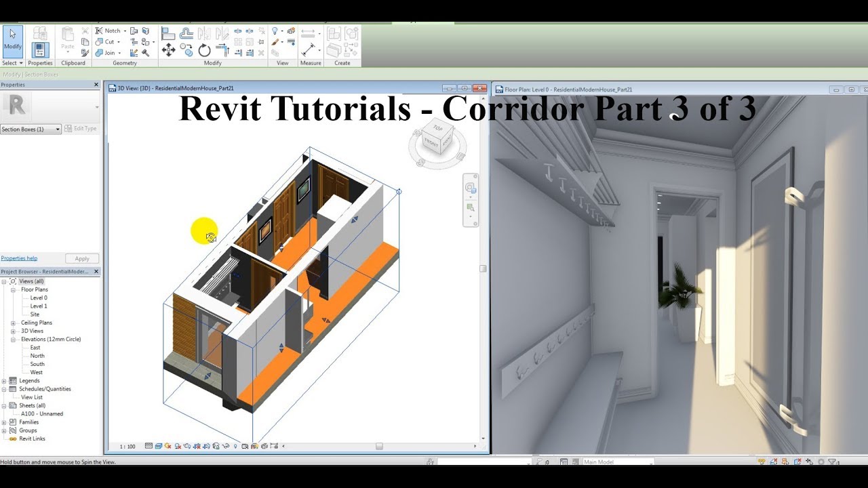Screen dimensions: 868x488
Task: Toggle Temporary Hide/Isolate glasses icon
Action: pos(226,446)
